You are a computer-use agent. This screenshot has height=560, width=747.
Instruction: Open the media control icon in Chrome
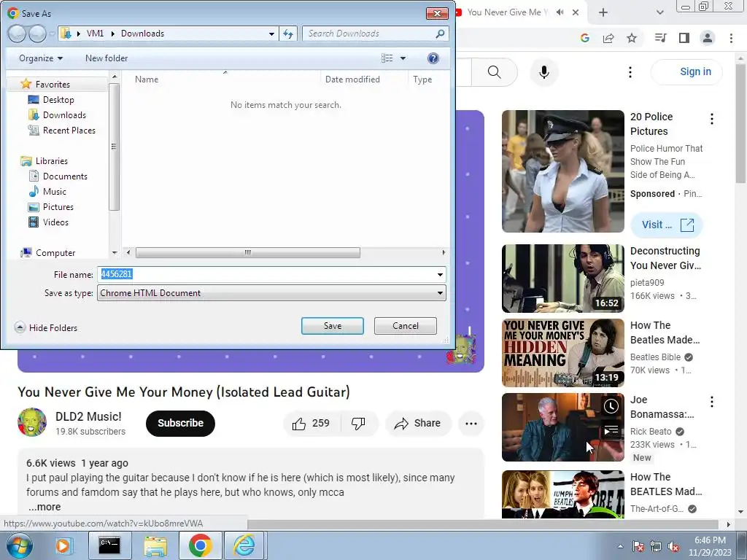pos(660,38)
